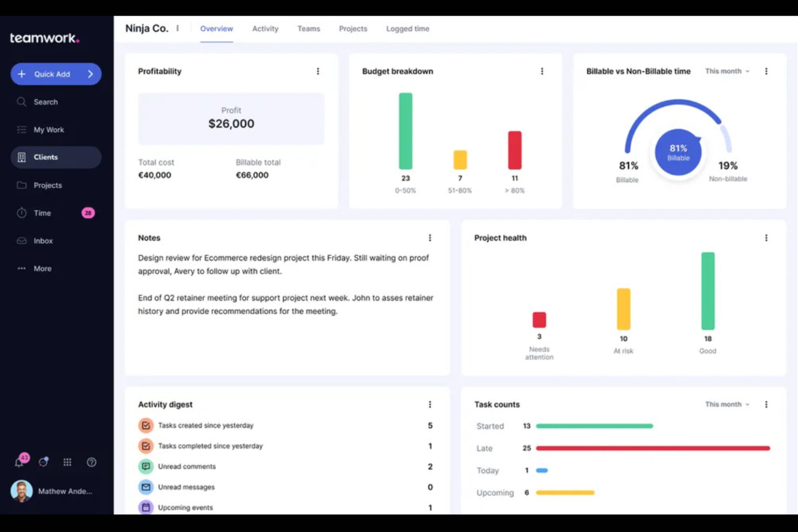Open the Inbox from the sidebar

pos(43,240)
